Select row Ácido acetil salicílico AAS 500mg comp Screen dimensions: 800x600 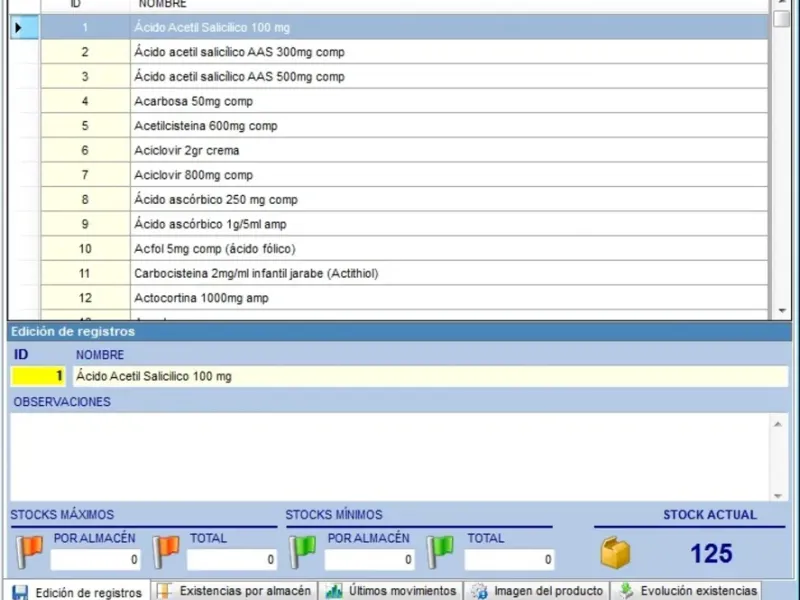click(x=449, y=77)
